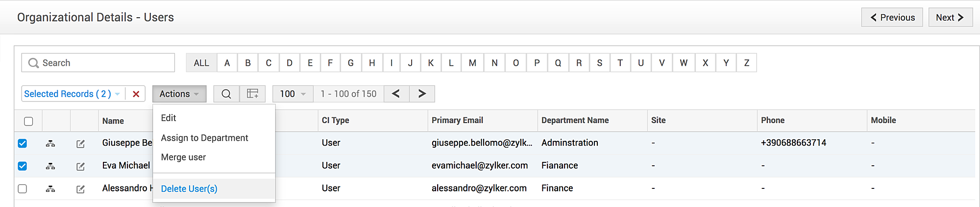Open org chart icon for Eva Michael
Viewport: 980px width, 207px height.
point(50,166)
